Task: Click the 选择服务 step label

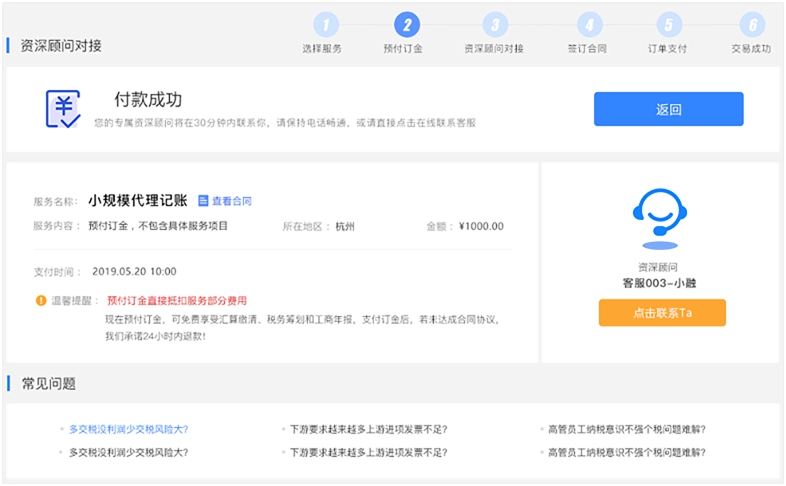Action: (322, 49)
